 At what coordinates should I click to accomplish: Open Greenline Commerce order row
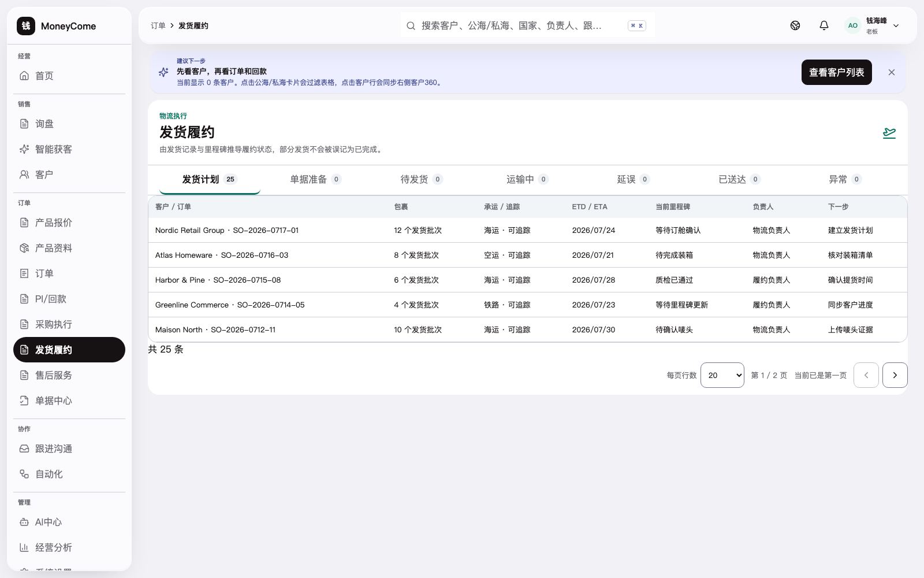527,305
